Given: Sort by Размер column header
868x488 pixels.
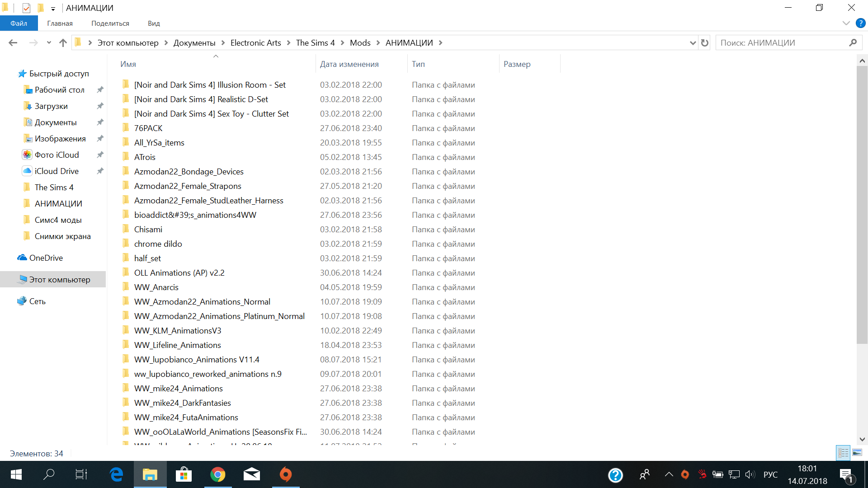Looking at the screenshot, I should pos(529,64).
